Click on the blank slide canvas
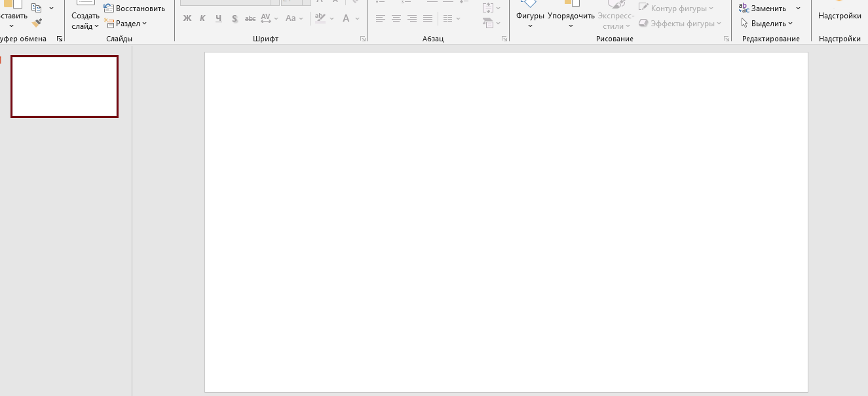The image size is (868, 396). coord(506,222)
